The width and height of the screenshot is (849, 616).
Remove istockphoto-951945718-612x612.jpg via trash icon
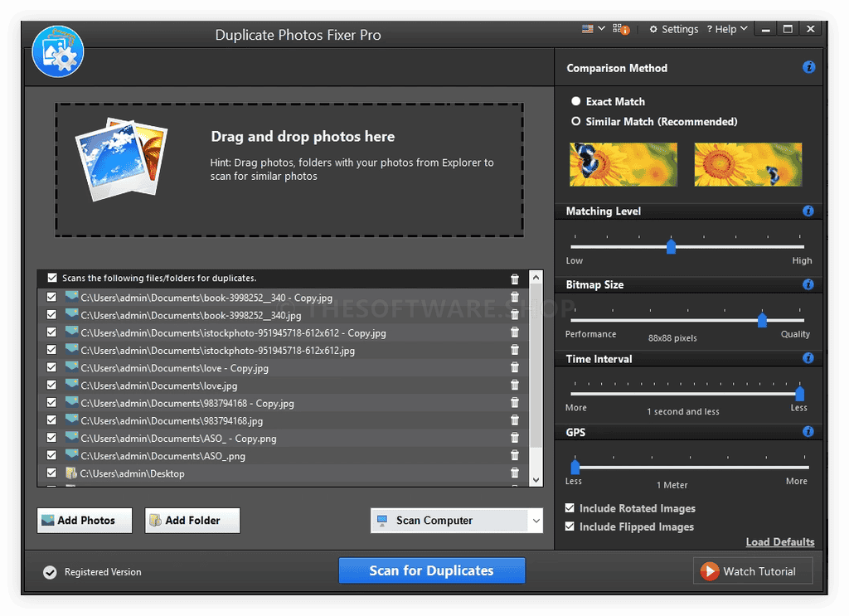click(x=514, y=350)
